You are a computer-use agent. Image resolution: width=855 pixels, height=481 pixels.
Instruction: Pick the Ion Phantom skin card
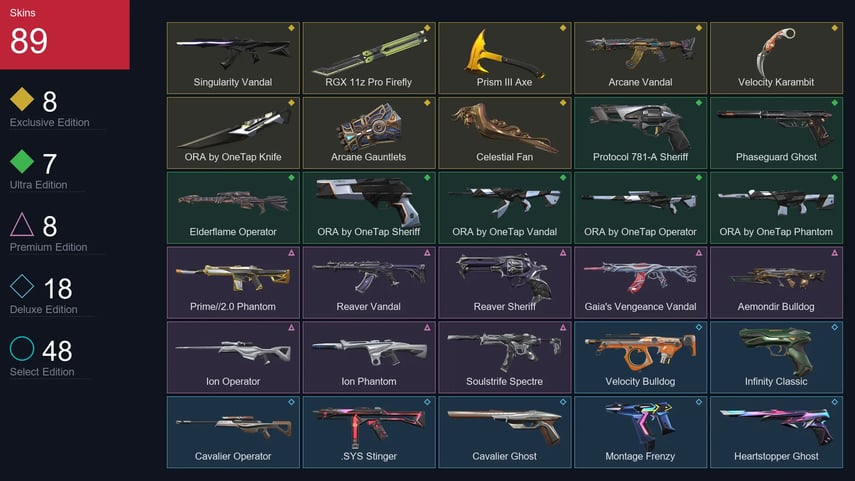(x=369, y=357)
